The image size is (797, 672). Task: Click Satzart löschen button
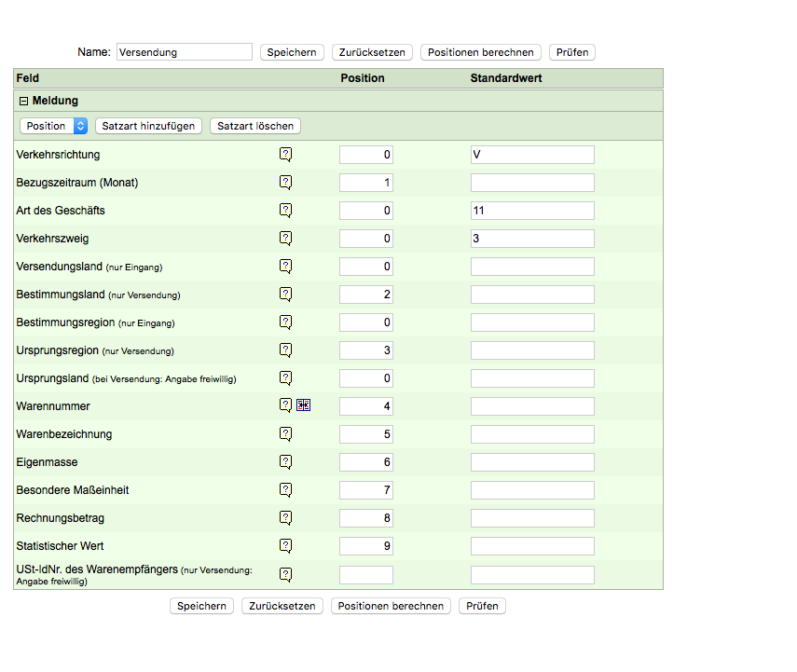[x=255, y=126]
